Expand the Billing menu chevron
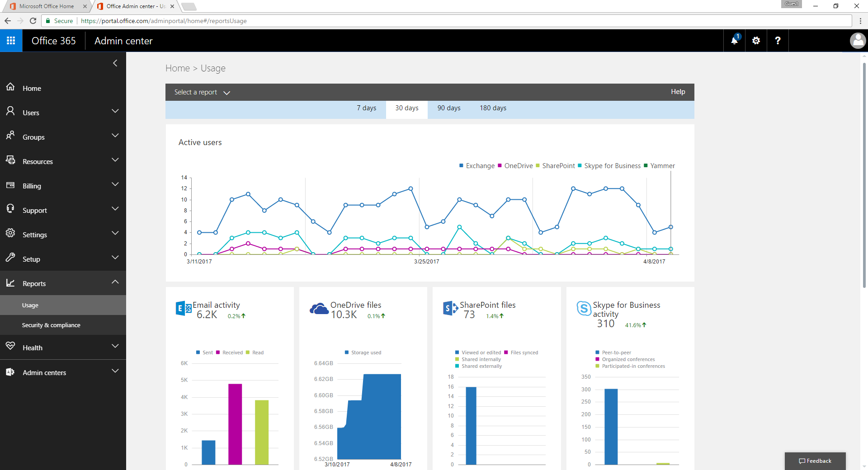868x470 pixels. click(115, 184)
